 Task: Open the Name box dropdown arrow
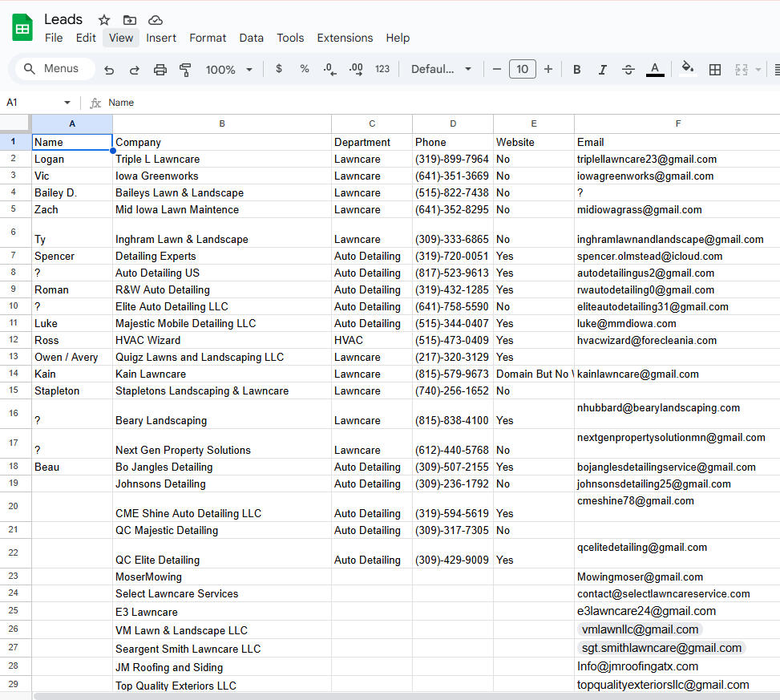(67, 103)
